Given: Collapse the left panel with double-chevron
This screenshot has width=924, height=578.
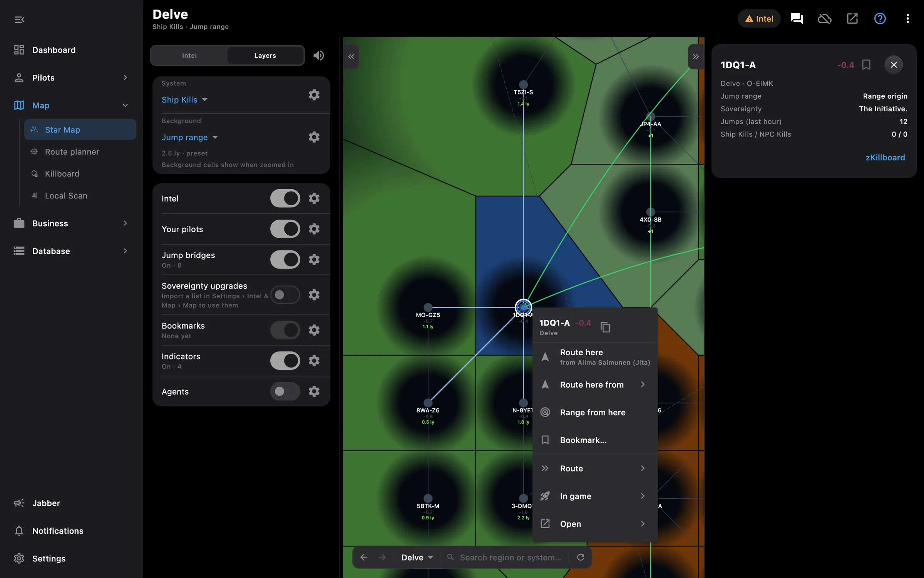Looking at the screenshot, I should coord(351,57).
